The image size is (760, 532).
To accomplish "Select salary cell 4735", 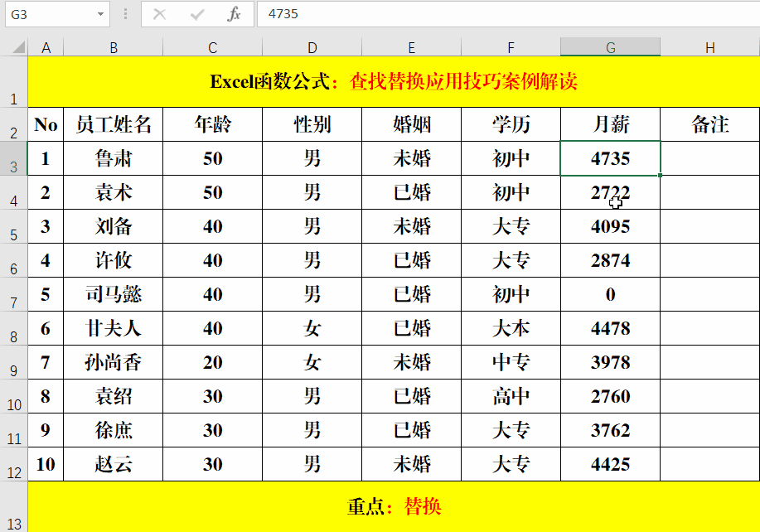I will [610, 158].
